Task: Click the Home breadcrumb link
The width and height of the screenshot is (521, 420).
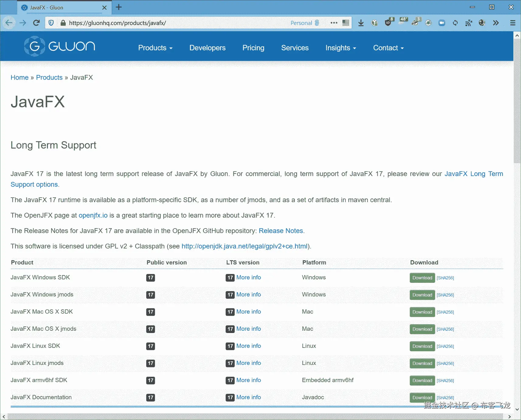Action: click(19, 78)
